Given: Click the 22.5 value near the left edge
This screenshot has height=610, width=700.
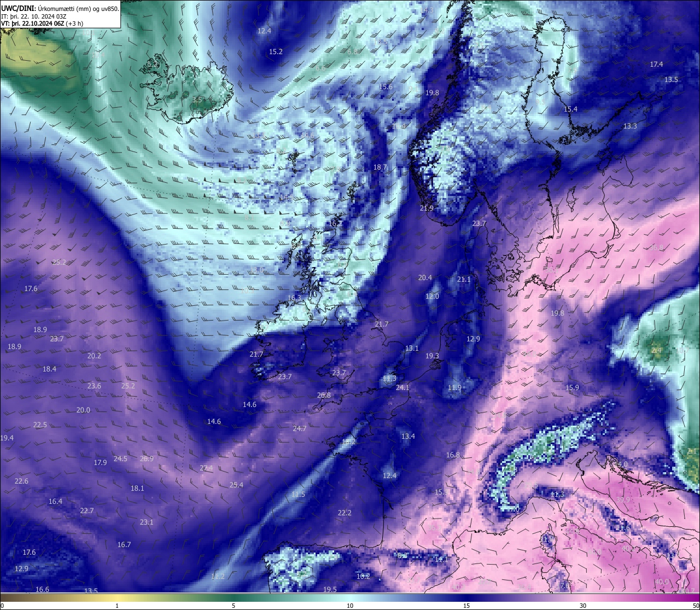Looking at the screenshot, I should pyautogui.click(x=40, y=425).
